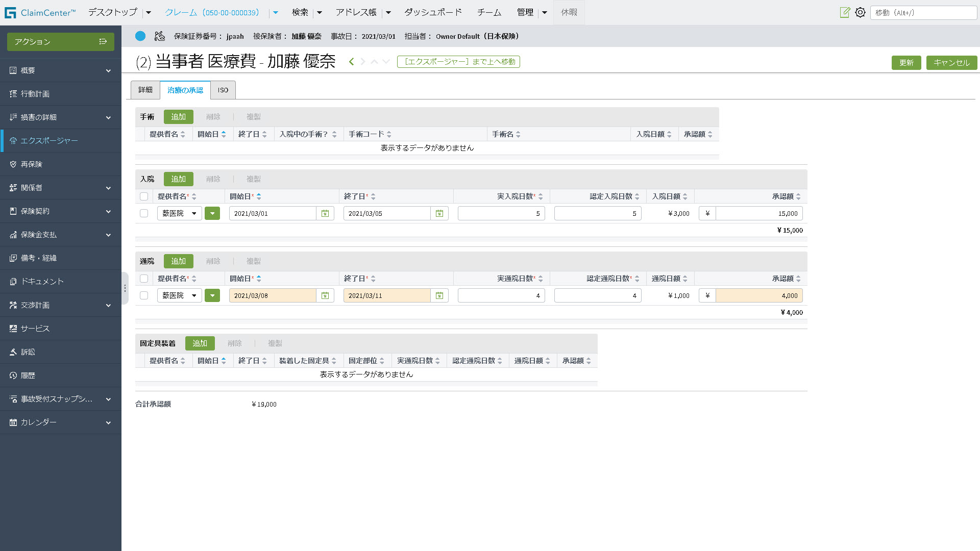Open the クレーム menu dropdown arrow
Screen dimensions: 980x551
pyautogui.click(x=276, y=12)
